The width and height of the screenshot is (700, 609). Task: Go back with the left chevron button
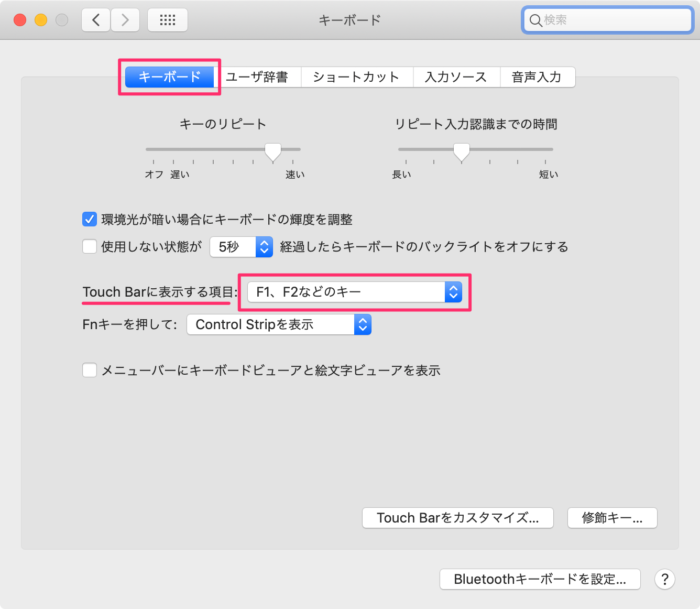coord(96,20)
